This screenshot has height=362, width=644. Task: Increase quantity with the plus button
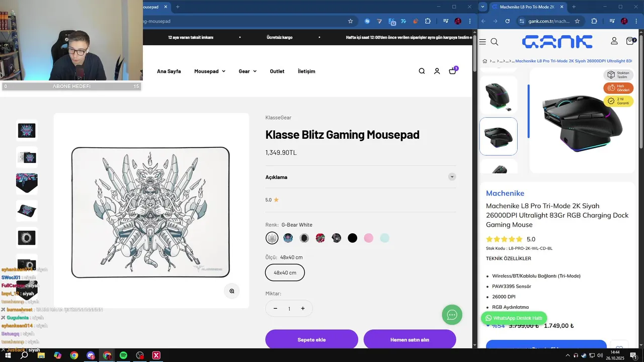pos(303,308)
